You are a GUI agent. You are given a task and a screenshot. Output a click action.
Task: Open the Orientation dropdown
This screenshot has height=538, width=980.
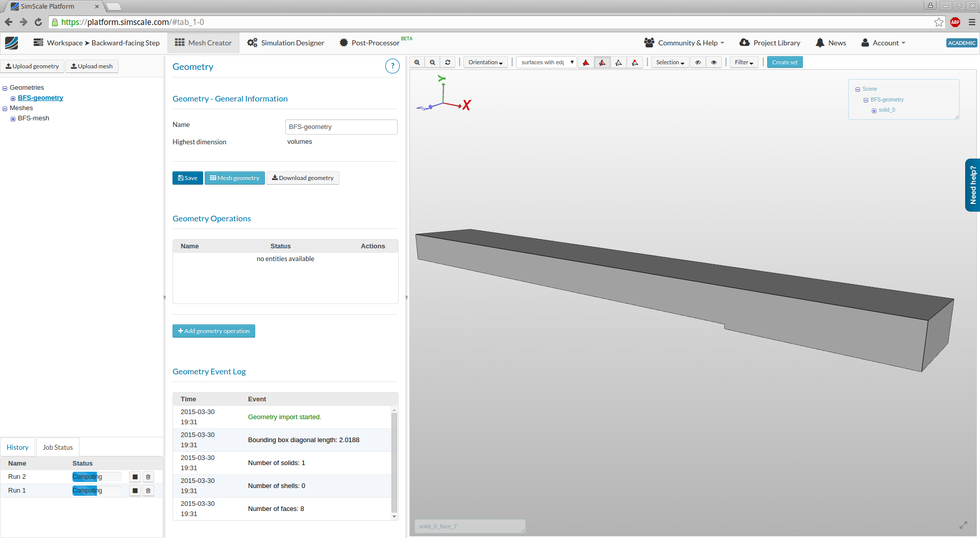(484, 62)
